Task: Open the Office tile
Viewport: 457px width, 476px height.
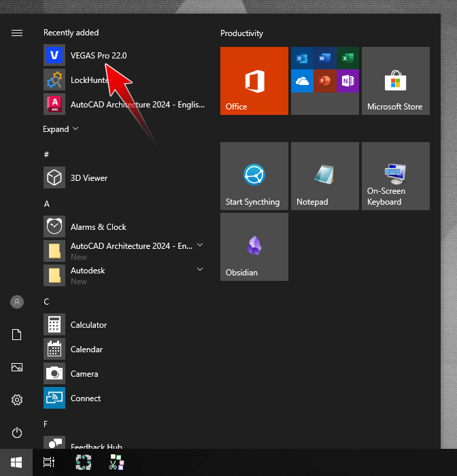Action: [x=254, y=81]
